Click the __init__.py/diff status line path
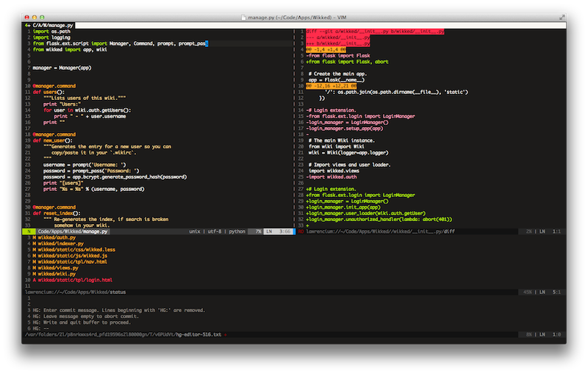588x374 pixels. [x=380, y=231]
